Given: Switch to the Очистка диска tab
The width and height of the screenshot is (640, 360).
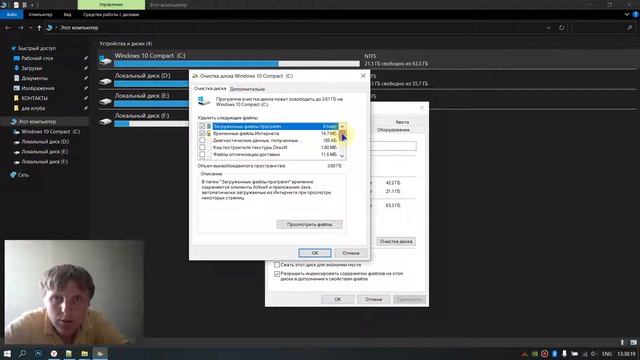Looking at the screenshot, I should pos(210,89).
